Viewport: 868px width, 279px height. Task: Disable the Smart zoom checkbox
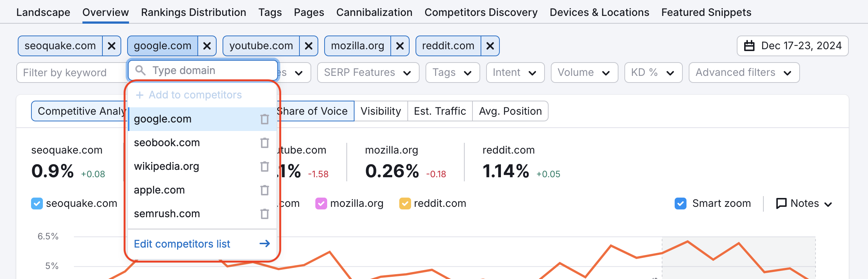coord(681,204)
